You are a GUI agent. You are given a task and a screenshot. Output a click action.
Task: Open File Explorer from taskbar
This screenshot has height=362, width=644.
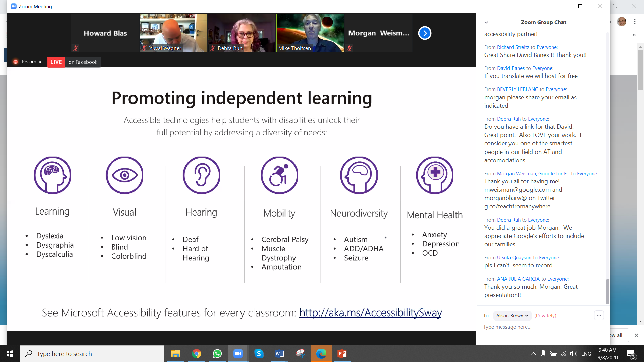175,354
